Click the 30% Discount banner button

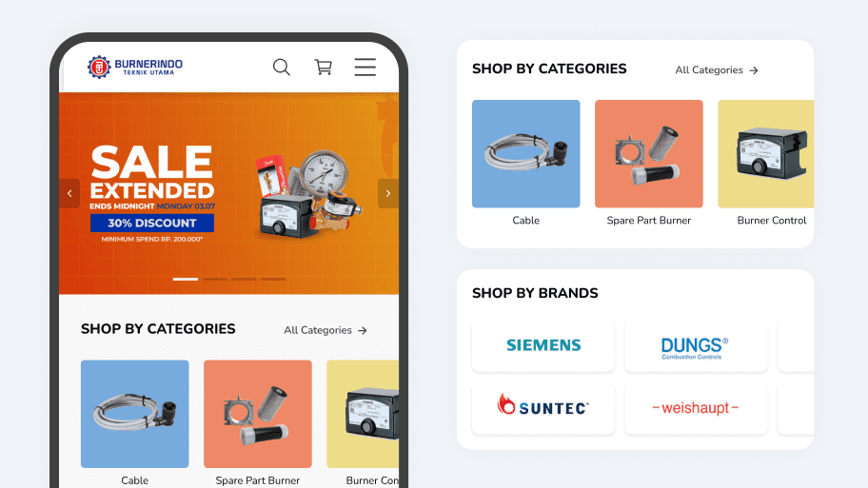152,223
